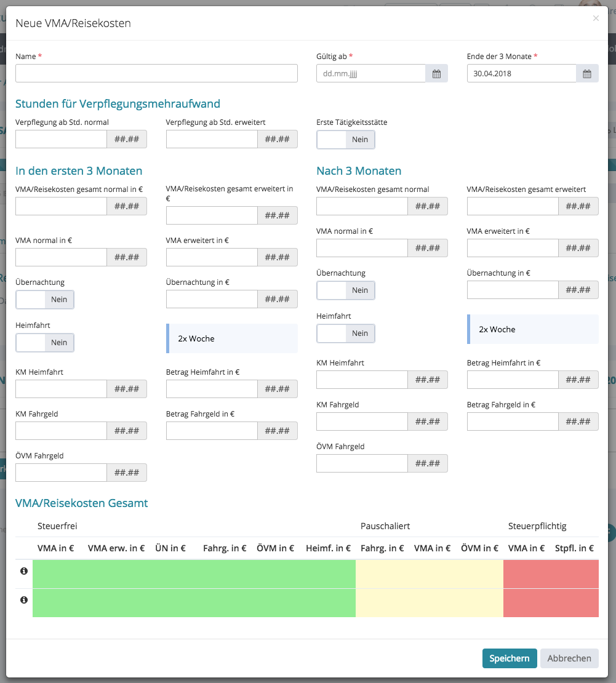
Task: Focus the Name text field
Action: tap(156, 74)
